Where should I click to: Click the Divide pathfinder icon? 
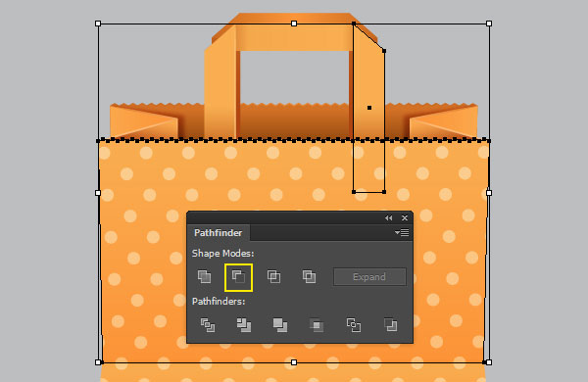208,325
